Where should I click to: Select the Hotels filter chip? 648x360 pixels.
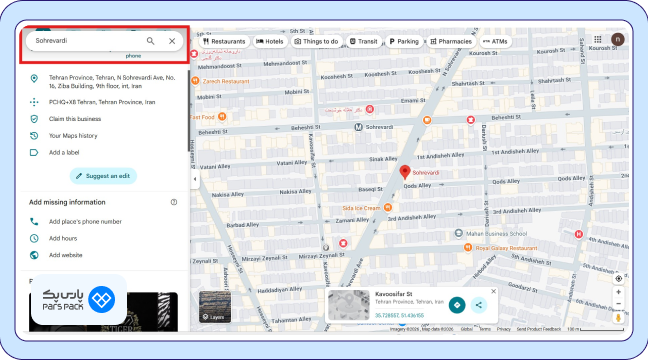click(270, 41)
